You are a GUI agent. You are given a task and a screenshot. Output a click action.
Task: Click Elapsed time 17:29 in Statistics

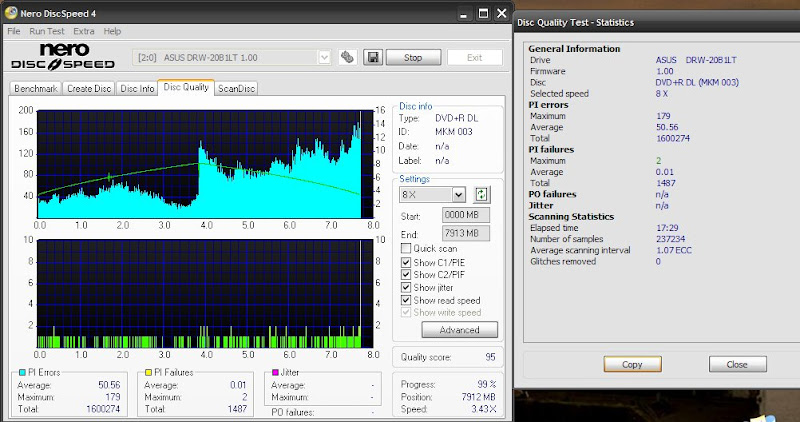point(667,228)
